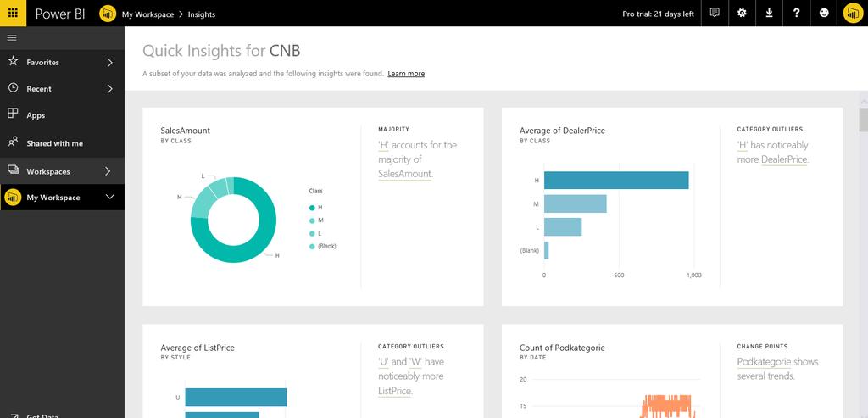Image resolution: width=868 pixels, height=418 pixels.
Task: Expand the Favorites flyout chevron
Action: click(x=109, y=63)
